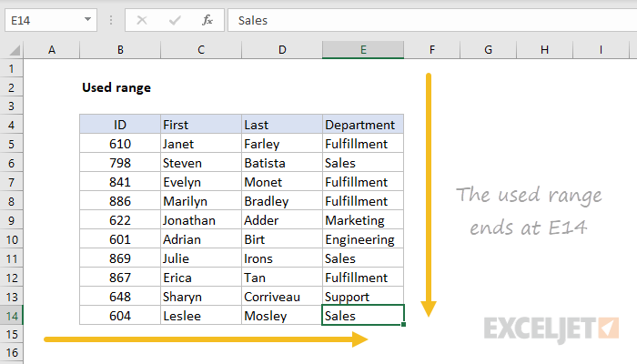Click the cell containing Corriveau
Viewport: 637px width, 364px height.
[x=282, y=296]
